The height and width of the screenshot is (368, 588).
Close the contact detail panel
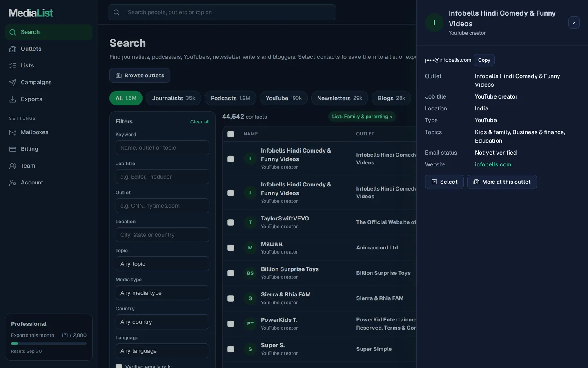pyautogui.click(x=574, y=22)
